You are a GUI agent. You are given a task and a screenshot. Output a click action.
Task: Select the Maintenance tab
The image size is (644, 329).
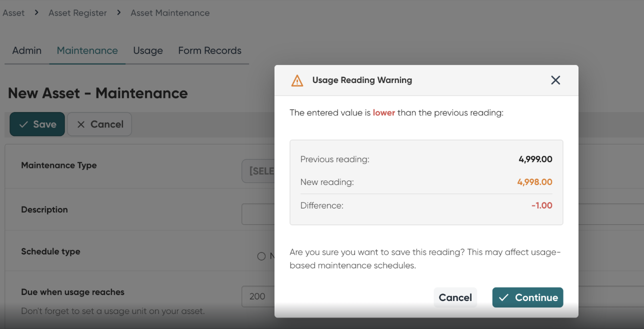pyautogui.click(x=87, y=50)
